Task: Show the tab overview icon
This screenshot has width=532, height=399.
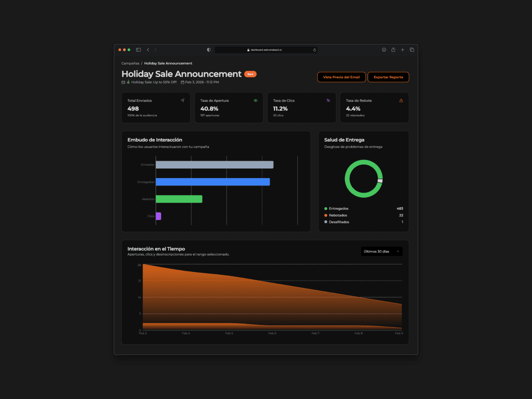Action: (x=412, y=50)
